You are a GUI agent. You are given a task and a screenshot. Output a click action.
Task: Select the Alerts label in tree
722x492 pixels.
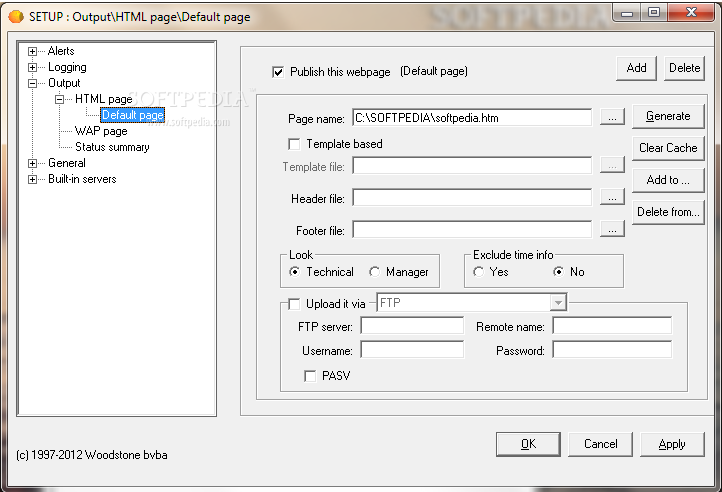(x=61, y=51)
